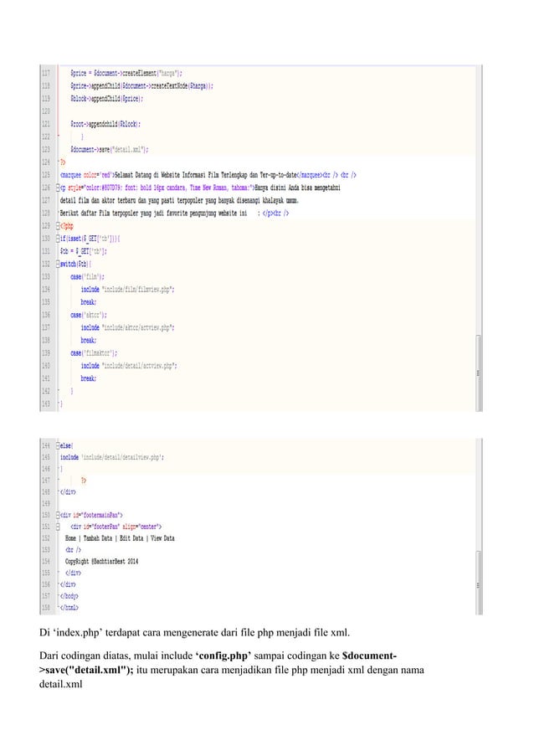This screenshot has height=756, width=534.
Task: Collapse the if(isset fold at line 130
Action: point(59,238)
